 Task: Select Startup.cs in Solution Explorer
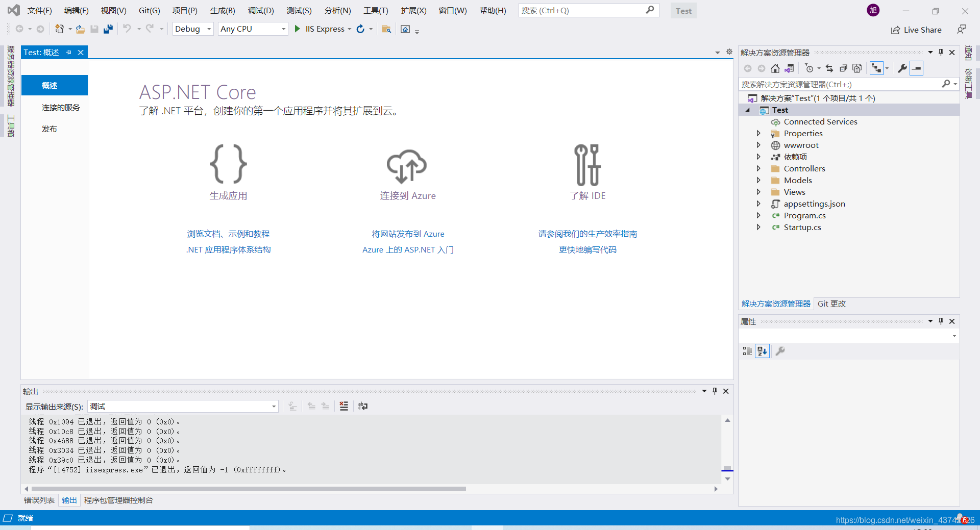click(802, 228)
